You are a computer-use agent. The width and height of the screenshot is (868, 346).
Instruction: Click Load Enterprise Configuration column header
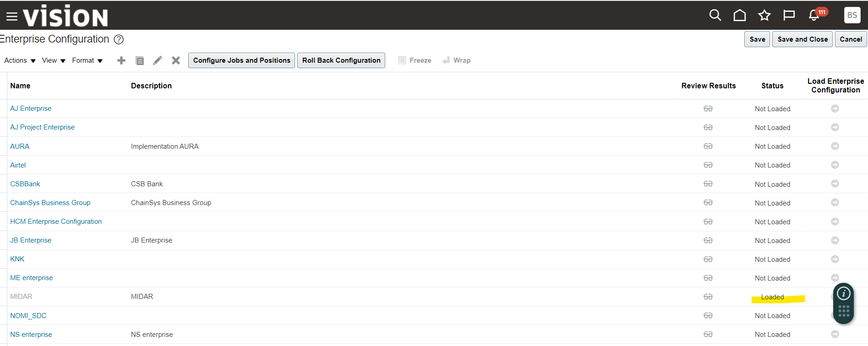835,86
